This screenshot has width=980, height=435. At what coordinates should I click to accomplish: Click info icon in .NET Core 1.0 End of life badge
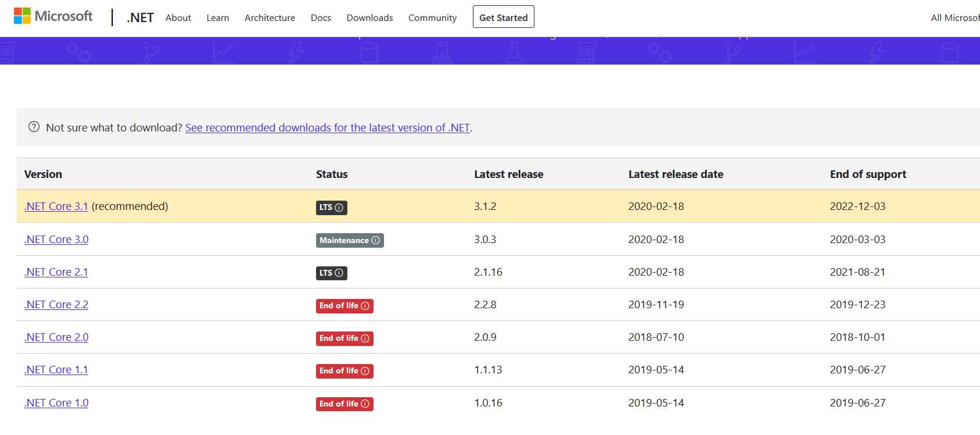click(365, 404)
